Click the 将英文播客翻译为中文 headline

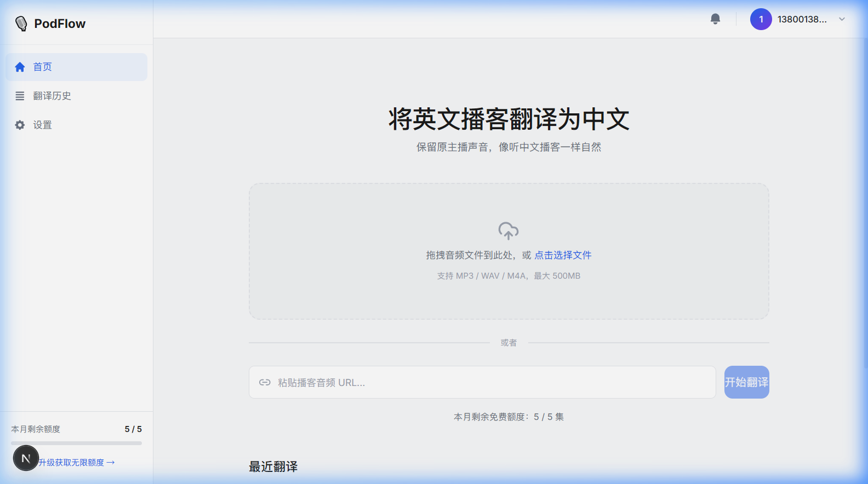[x=509, y=119]
